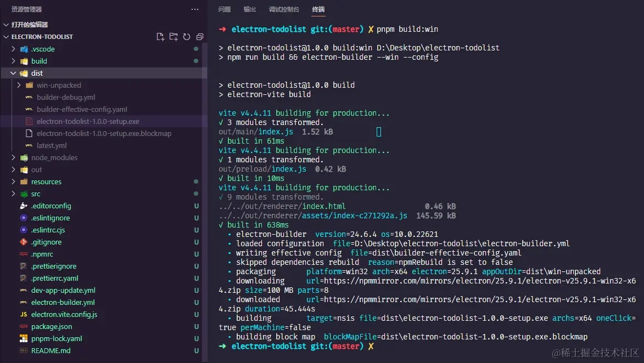
Task: Switch to the 输出 panel tab
Action: click(x=250, y=9)
